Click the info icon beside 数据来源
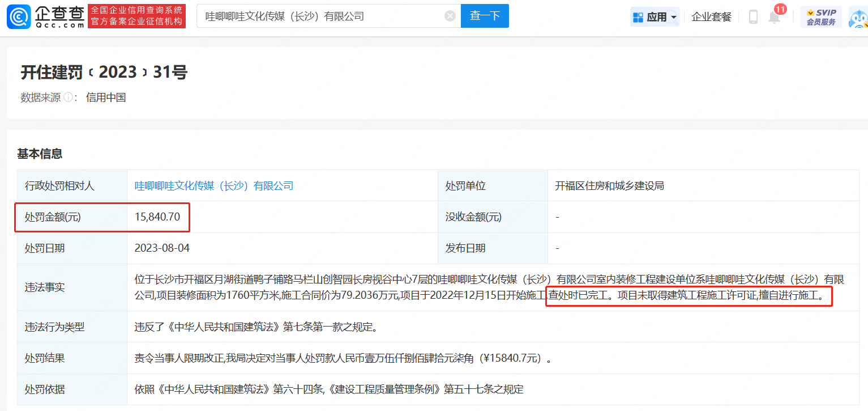 68,98
